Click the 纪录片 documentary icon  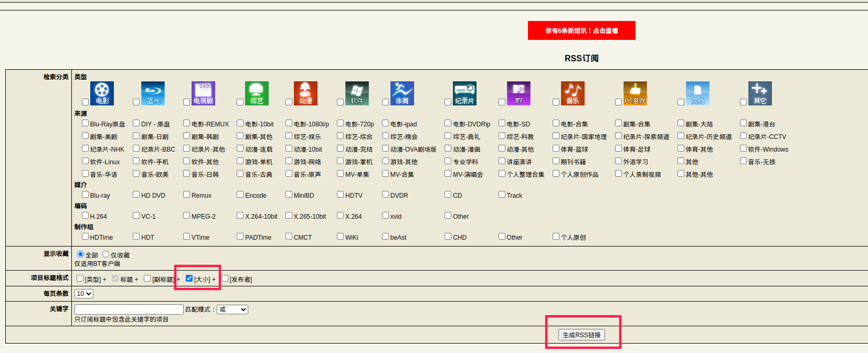pos(464,93)
